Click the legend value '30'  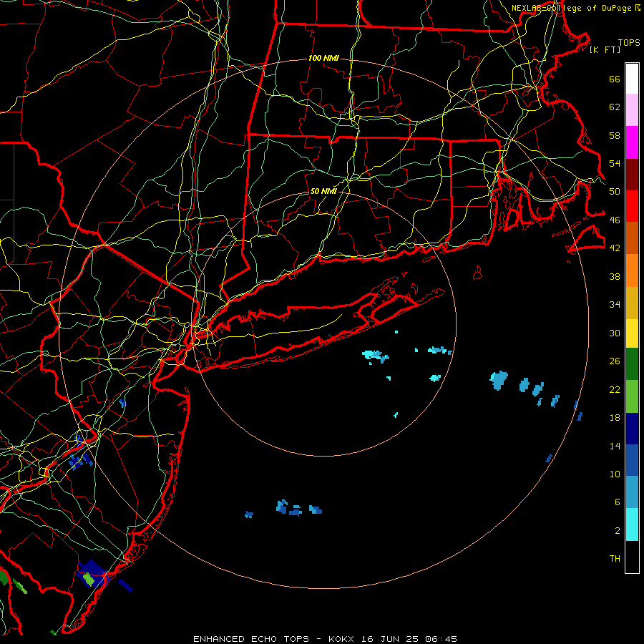pos(615,333)
